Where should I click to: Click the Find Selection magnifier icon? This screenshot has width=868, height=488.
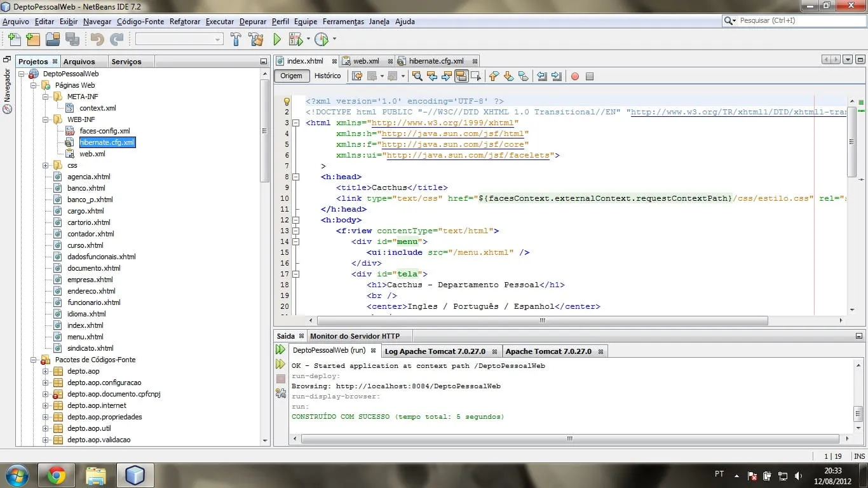(x=417, y=76)
